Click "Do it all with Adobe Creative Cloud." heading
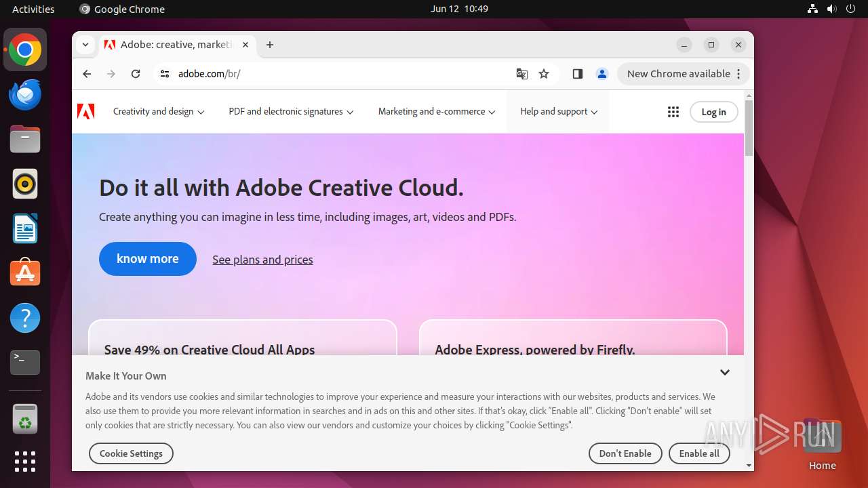This screenshot has height=488, width=868. [281, 188]
